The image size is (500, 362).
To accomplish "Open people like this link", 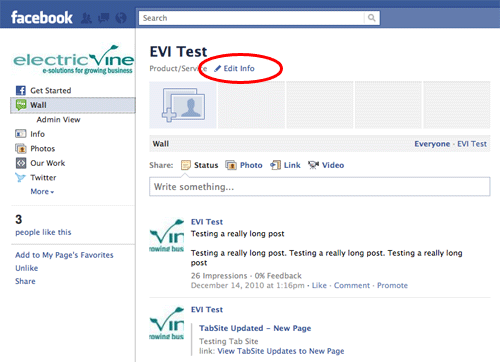I will tap(43, 232).
